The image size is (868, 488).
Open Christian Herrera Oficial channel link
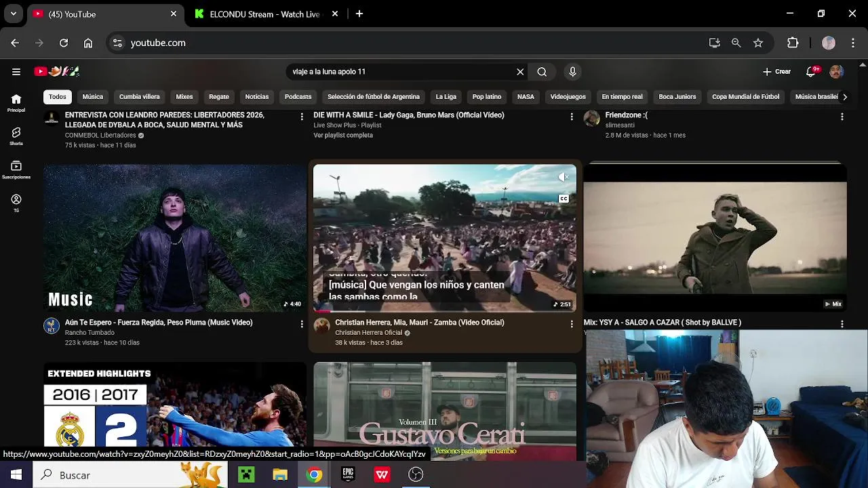(x=369, y=333)
